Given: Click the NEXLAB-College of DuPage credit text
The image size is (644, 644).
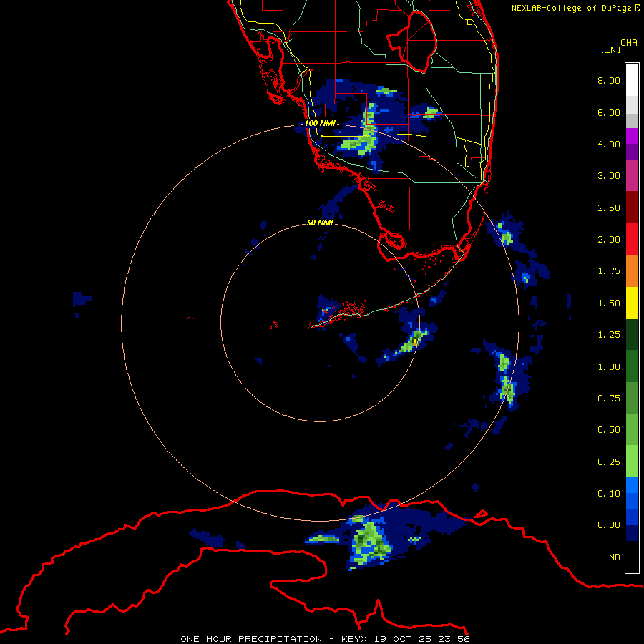Looking at the screenshot, I should click(x=572, y=8).
